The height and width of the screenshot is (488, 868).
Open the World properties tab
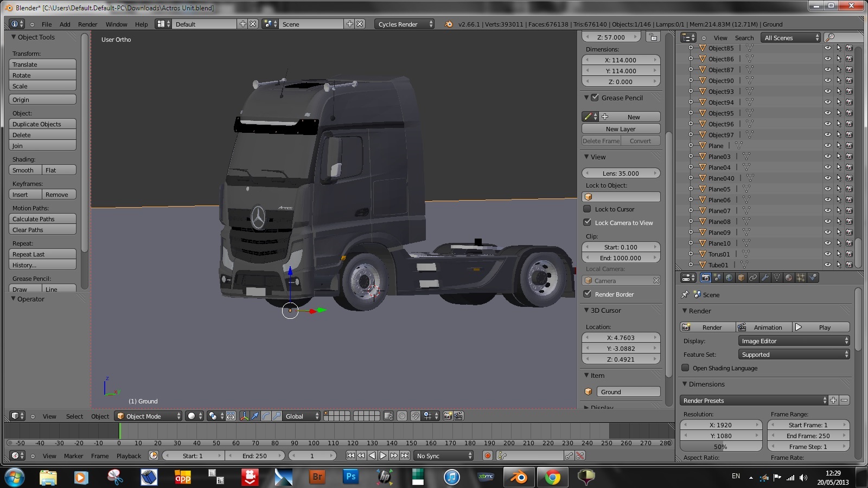[729, 278]
